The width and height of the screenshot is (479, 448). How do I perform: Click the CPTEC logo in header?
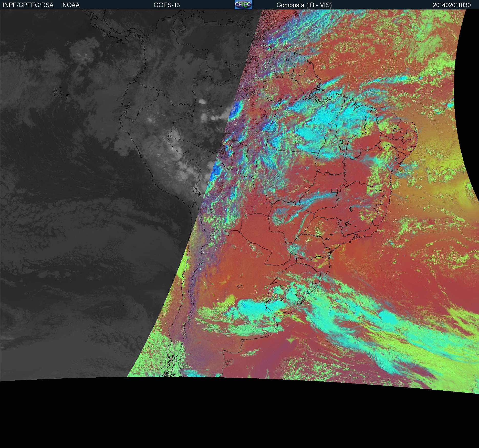coord(243,5)
